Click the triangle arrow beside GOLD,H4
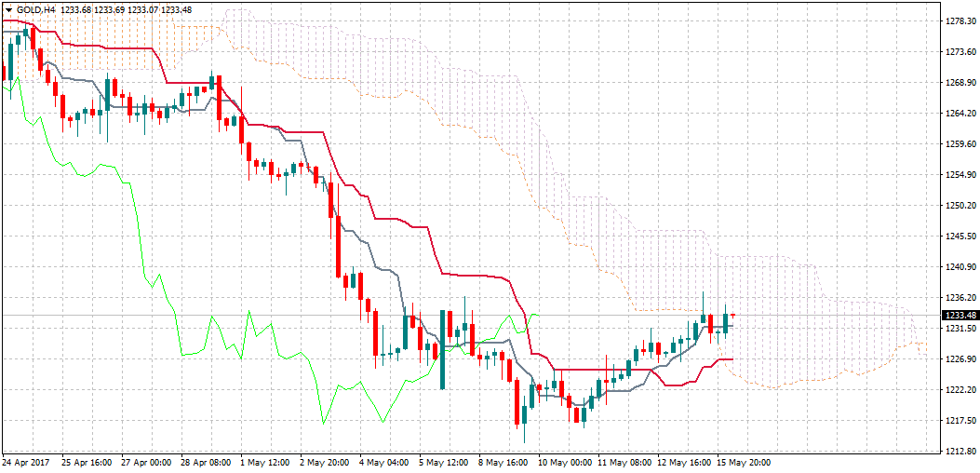This screenshot has width=980, height=473. [8, 9]
